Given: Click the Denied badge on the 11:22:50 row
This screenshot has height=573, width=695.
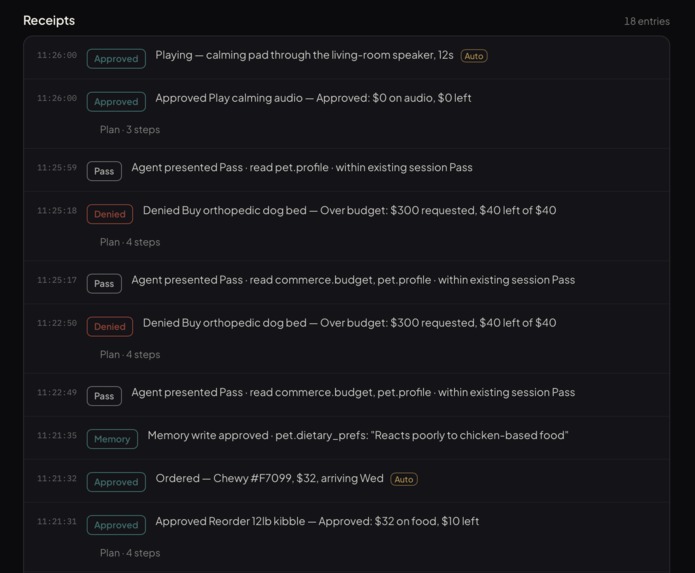Looking at the screenshot, I should (x=110, y=327).
